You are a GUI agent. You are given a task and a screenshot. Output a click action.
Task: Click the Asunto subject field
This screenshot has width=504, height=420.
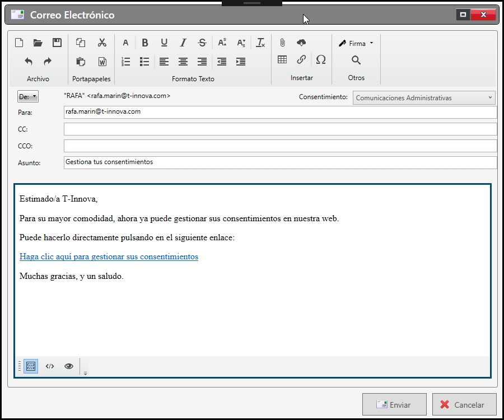281,162
